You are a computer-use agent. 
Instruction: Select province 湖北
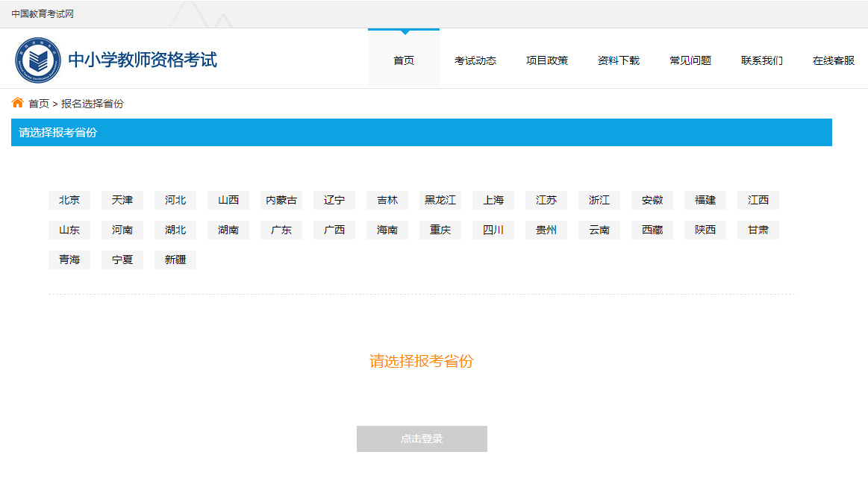pos(175,230)
